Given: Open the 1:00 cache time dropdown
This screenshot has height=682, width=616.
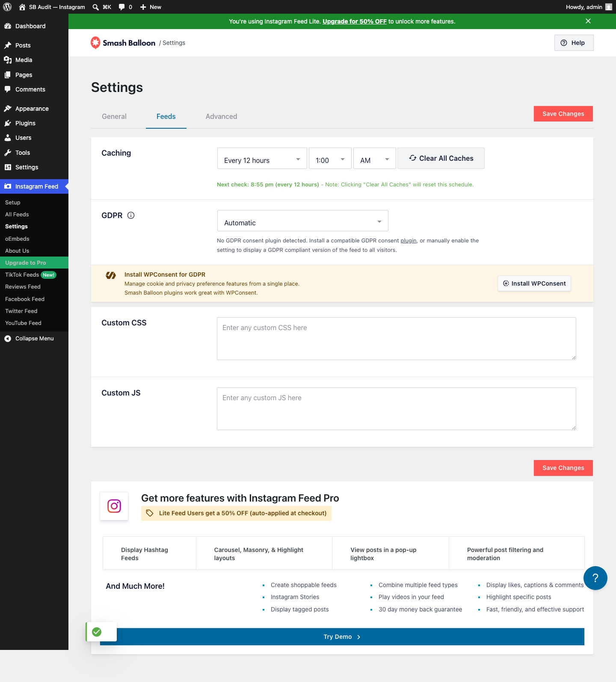Looking at the screenshot, I should click(x=330, y=159).
